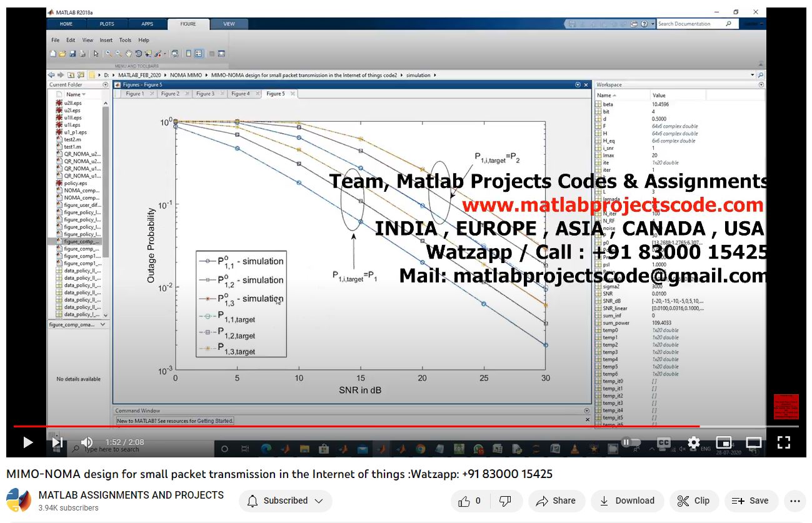Expand the Workspace panel actions menu
Screen dimensions: 812x523
(761, 84)
